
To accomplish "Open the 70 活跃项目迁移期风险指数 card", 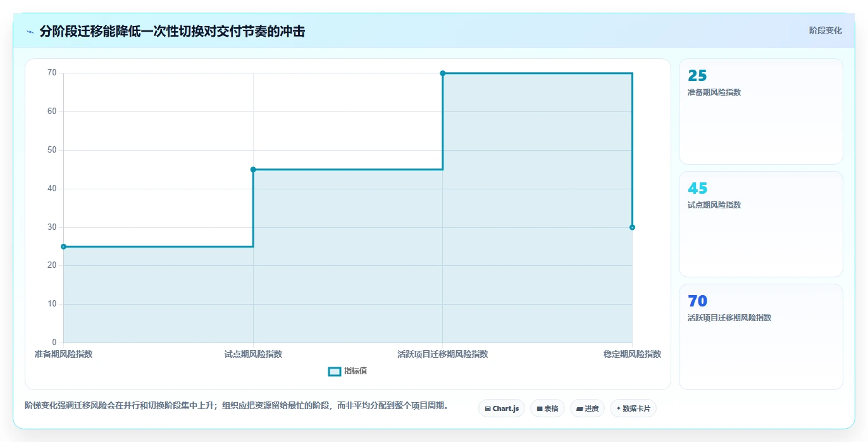I will pos(760,337).
